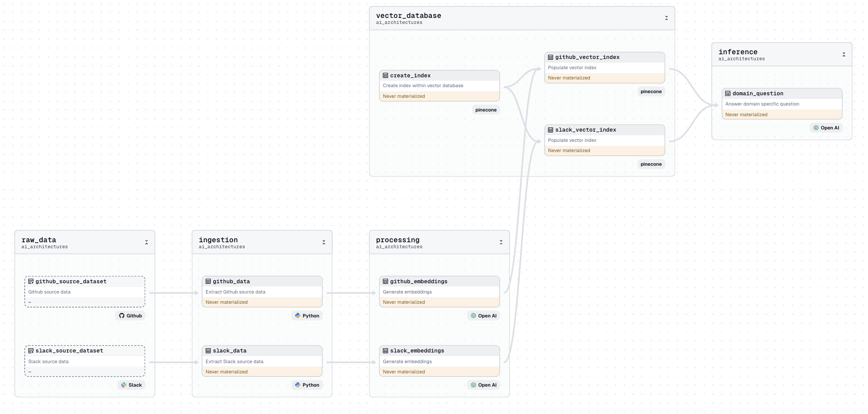
Task: Collapse the vector_database group
Action: [x=666, y=18]
